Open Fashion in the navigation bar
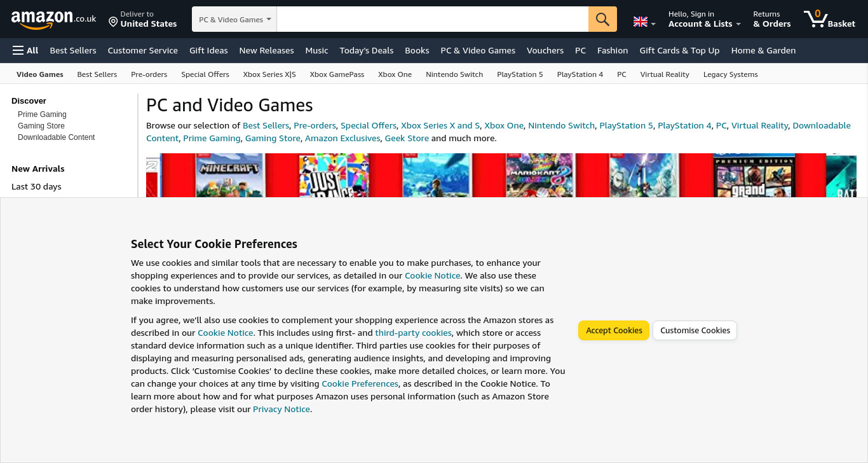Screen dimensions: 868x463 pos(613,50)
